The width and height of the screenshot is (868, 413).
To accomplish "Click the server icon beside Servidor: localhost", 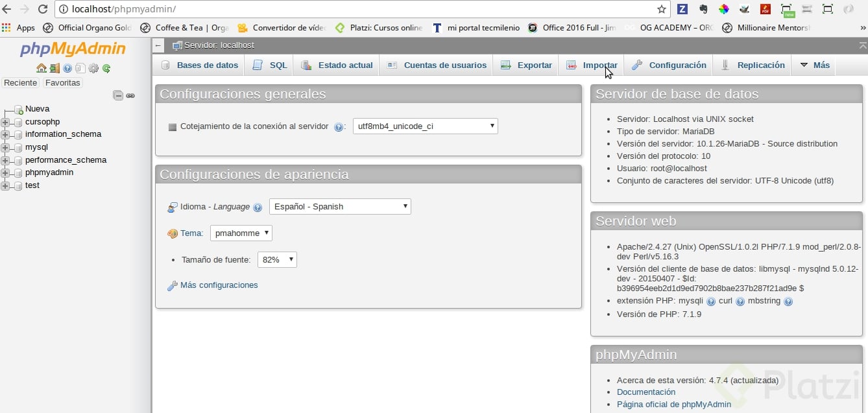I will [x=177, y=45].
